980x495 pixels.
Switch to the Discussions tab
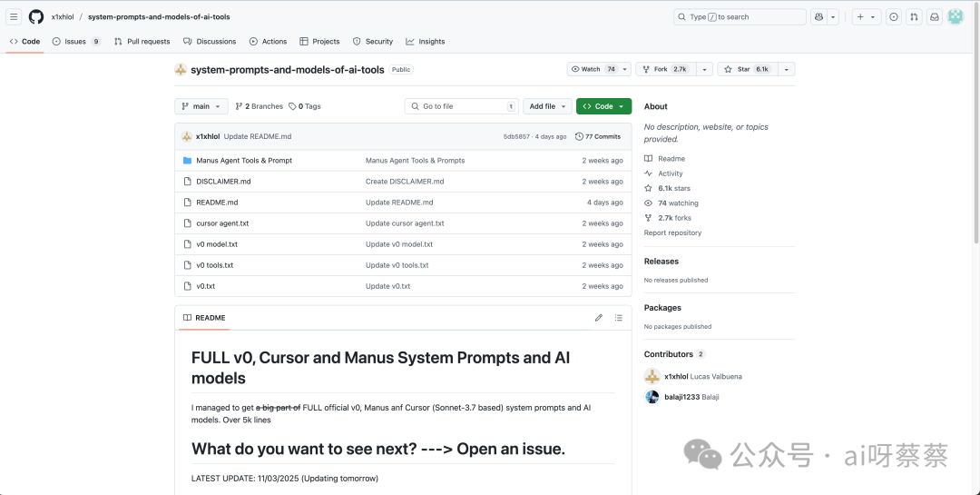pos(210,42)
